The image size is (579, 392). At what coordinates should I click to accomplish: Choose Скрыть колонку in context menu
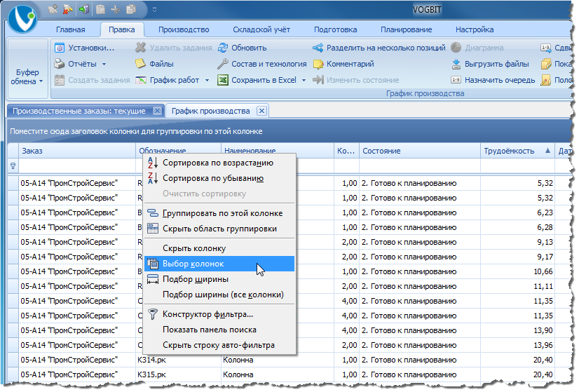pos(219,248)
